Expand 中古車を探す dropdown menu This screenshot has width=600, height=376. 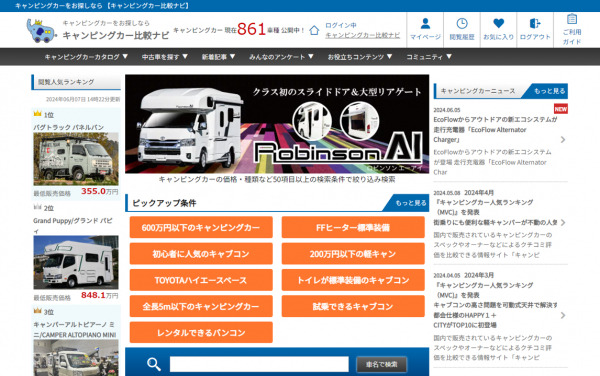[165, 57]
